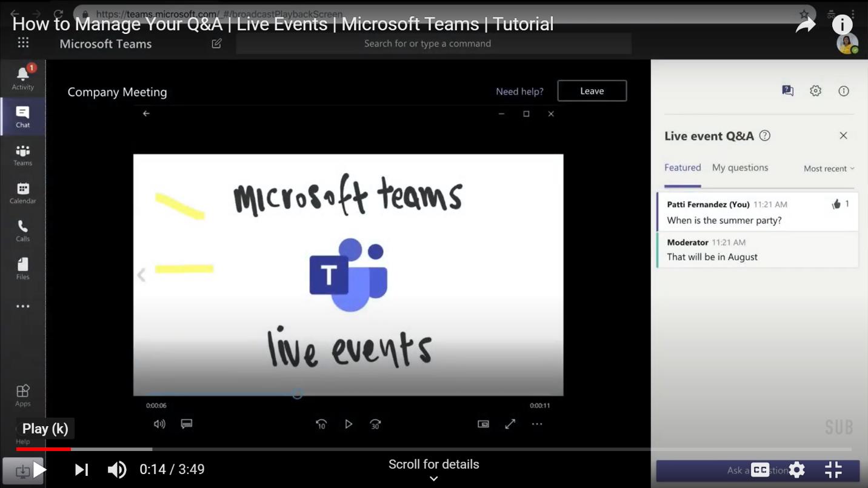Mute the embedded player volume icon
This screenshot has width=868, height=488.
coord(159,424)
